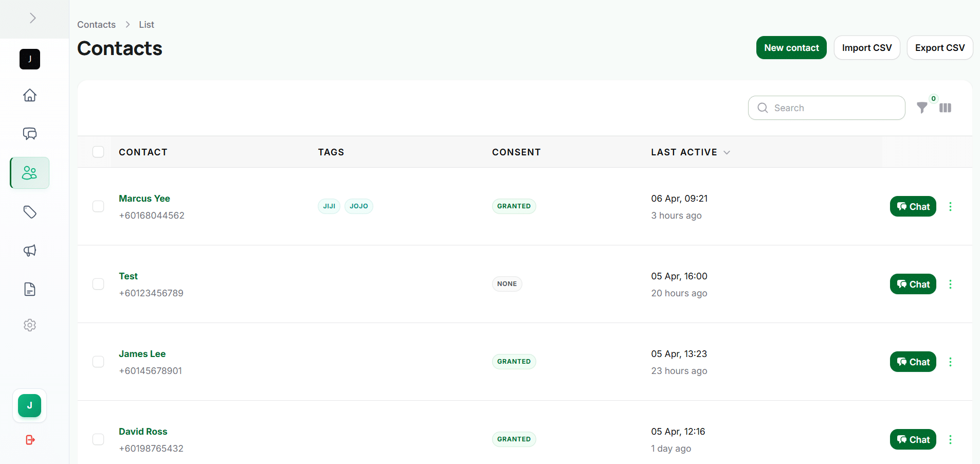Open the Test contact name
The width and height of the screenshot is (980, 464).
pos(128,276)
